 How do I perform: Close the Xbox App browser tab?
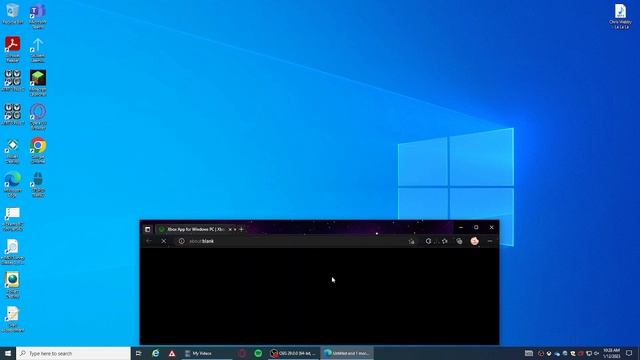tap(230, 229)
